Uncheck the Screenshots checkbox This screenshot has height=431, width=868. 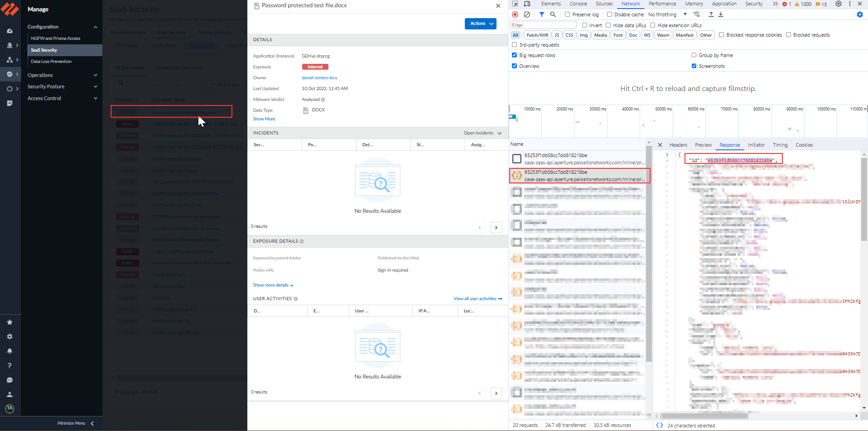(694, 66)
